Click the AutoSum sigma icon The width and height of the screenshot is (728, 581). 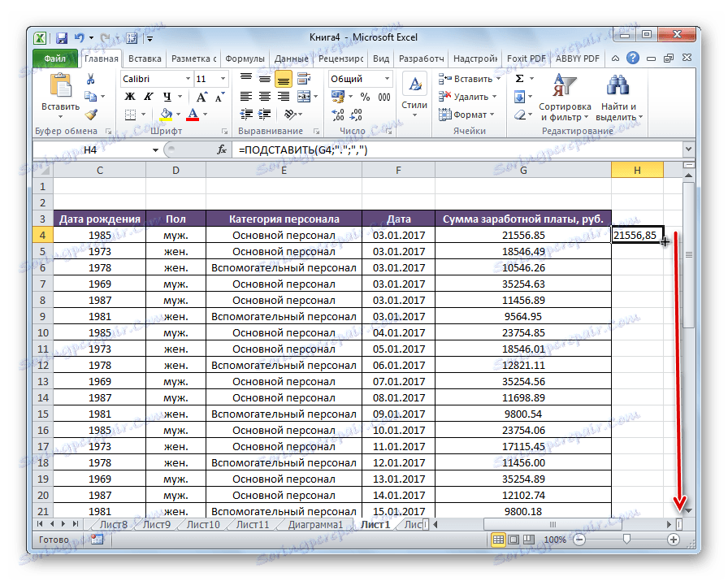click(520, 79)
